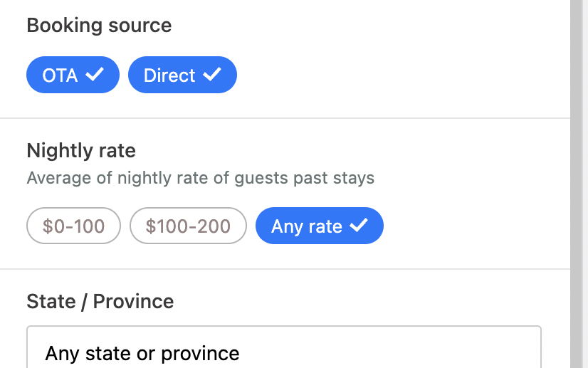Click the checkmark icon on Any rate chip
This screenshot has width=588, height=368.
[359, 226]
